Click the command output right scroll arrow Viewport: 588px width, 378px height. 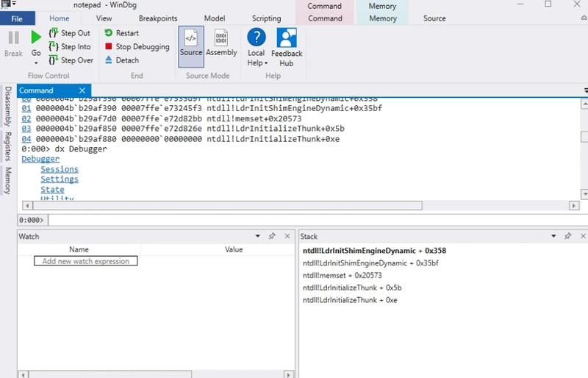tap(574, 206)
